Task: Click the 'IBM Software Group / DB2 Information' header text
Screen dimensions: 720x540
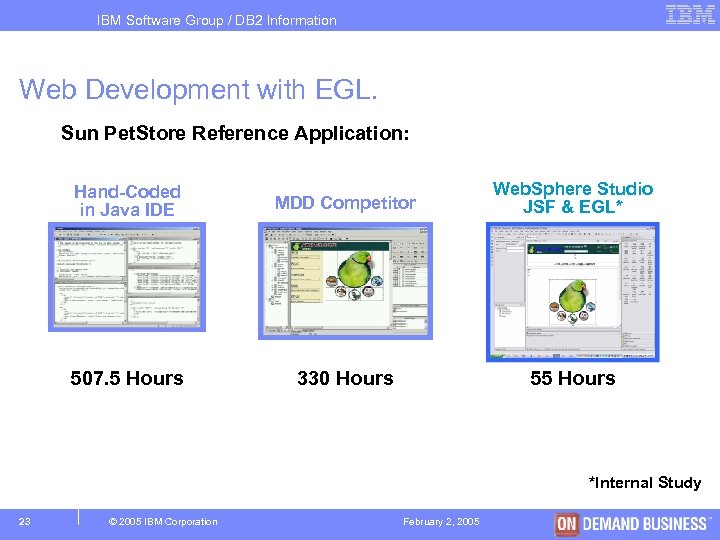Action: pyautogui.click(x=217, y=20)
